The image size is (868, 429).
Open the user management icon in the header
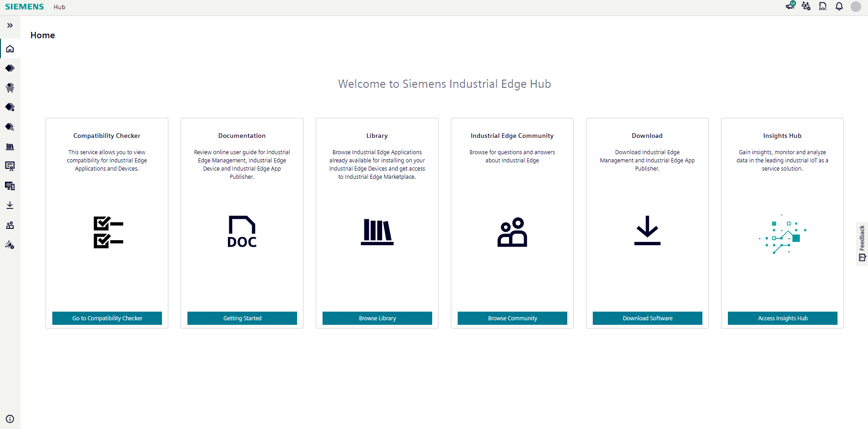806,6
